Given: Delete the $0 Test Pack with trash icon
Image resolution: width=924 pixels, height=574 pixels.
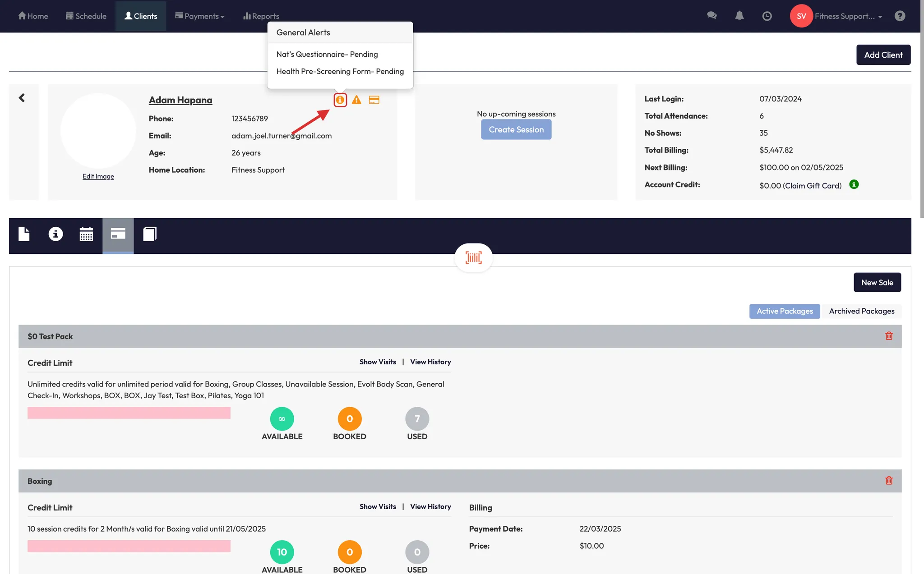Looking at the screenshot, I should 889,336.
